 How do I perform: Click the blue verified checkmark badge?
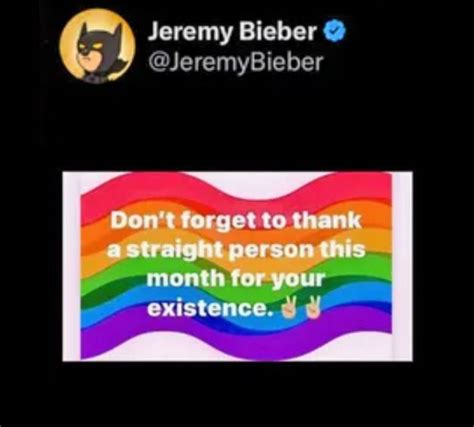pos(335,31)
